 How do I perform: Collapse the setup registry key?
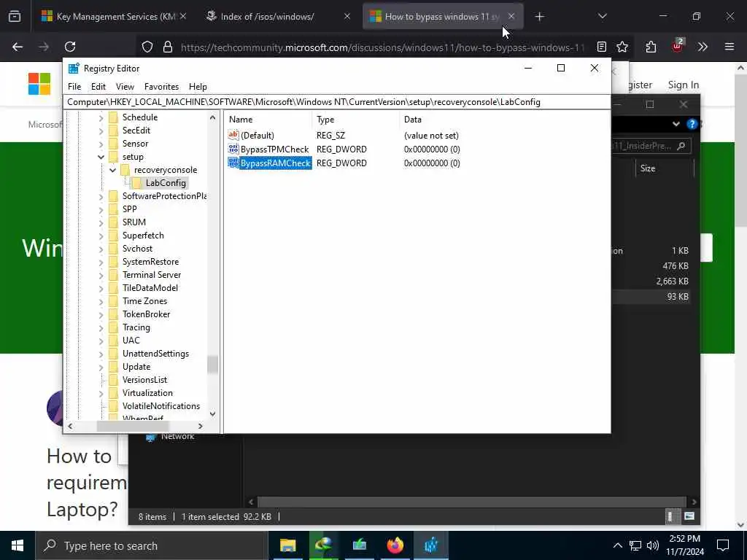pyautogui.click(x=101, y=157)
